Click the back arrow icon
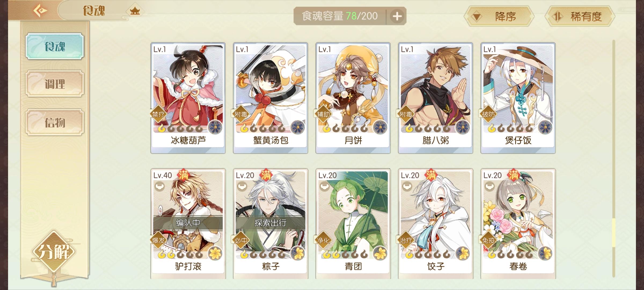Viewport: 644px width, 290px height. 41,11
